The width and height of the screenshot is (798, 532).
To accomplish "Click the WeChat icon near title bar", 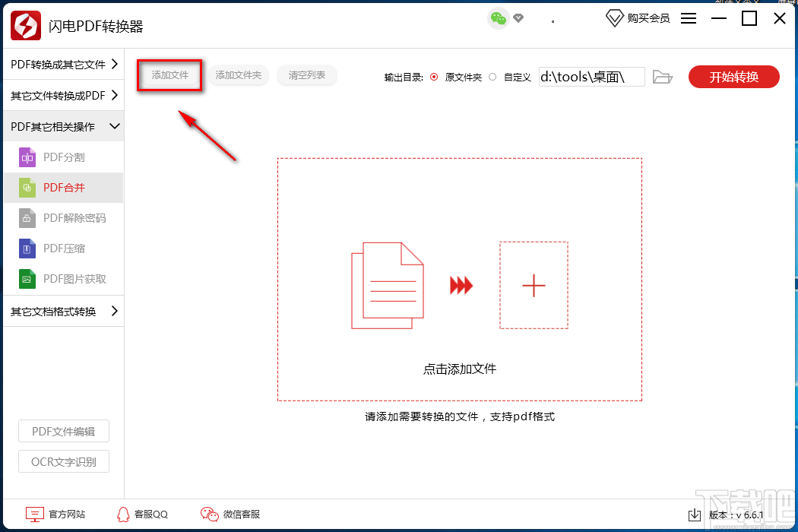I will (x=498, y=17).
